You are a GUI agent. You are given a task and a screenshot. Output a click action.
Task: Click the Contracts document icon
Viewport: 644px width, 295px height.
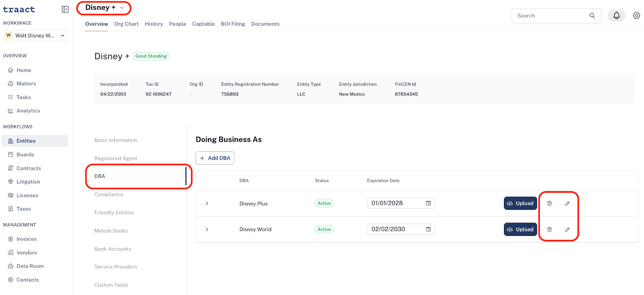10,168
